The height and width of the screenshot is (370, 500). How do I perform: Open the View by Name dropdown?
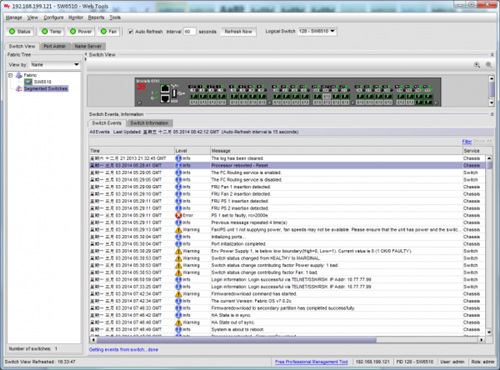pyautogui.click(x=55, y=65)
